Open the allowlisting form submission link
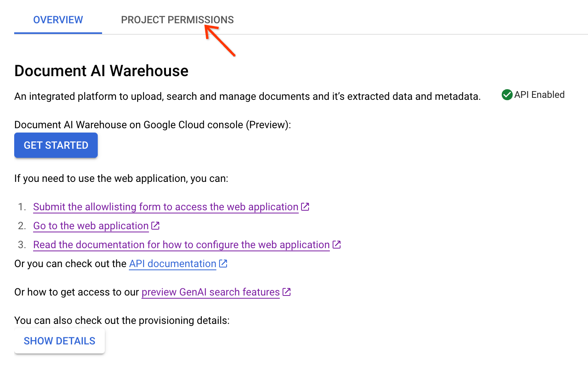Image resolution: width=588 pixels, height=374 pixels. [x=166, y=207]
